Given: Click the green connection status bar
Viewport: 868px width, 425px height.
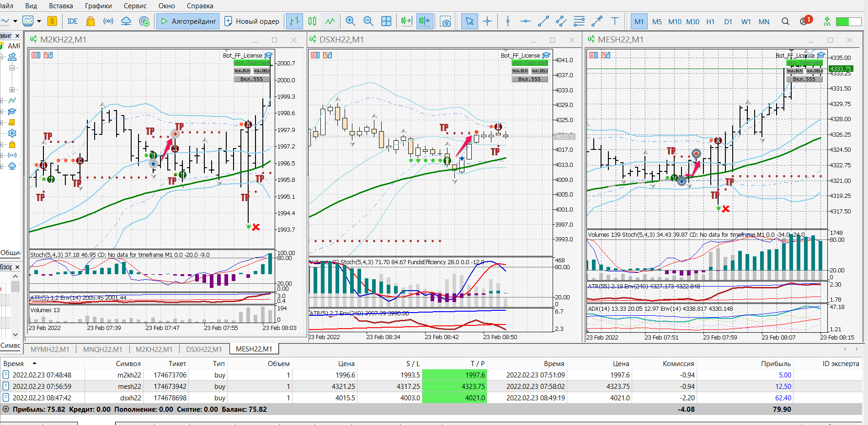Looking at the screenshot, I should [x=848, y=21].
